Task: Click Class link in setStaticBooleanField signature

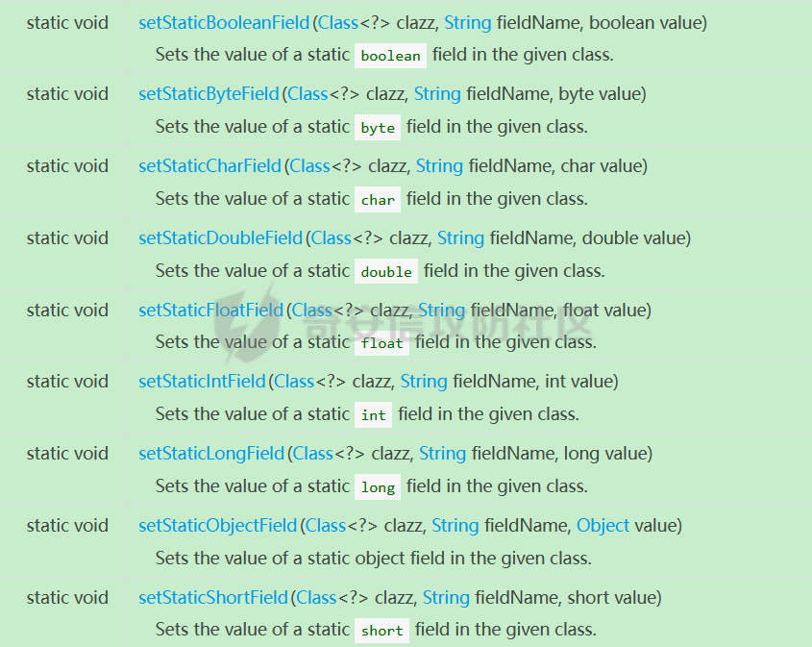Action: [x=338, y=23]
